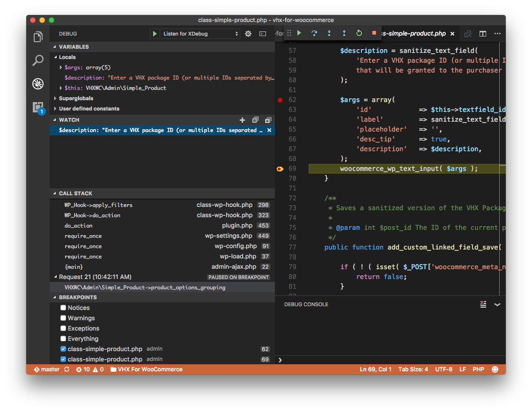This screenshot has height=412, width=532.
Task: Expand the $args array in Locals
Action: pos(60,67)
